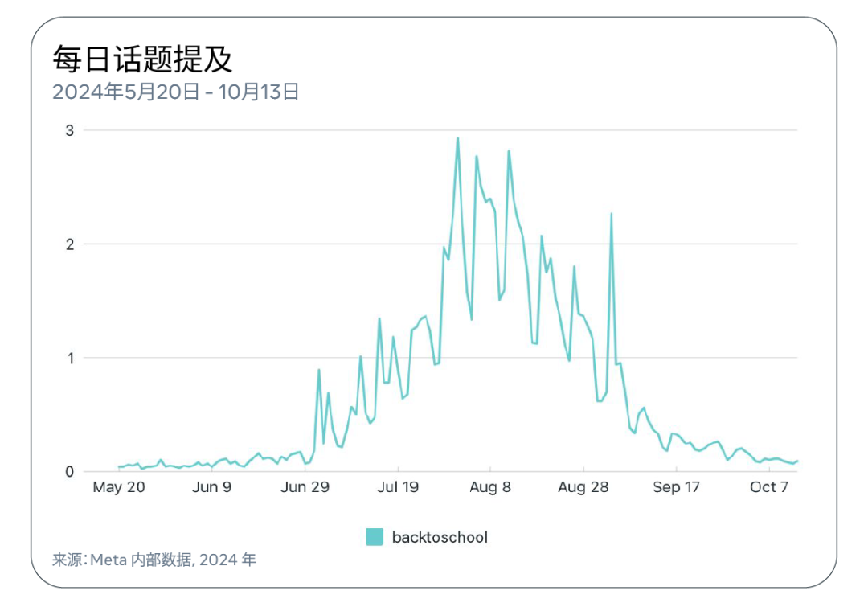Screen dimensions: 868x603
Task: Click the highest peak of the line near 3
Action: [458, 138]
